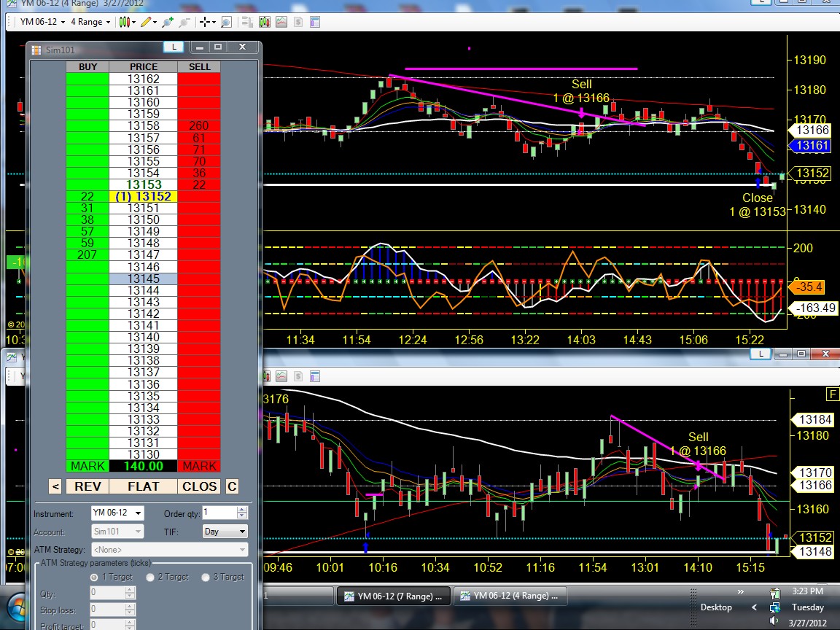
Task: Click green buy cell at price 13150
Action: [x=87, y=219]
